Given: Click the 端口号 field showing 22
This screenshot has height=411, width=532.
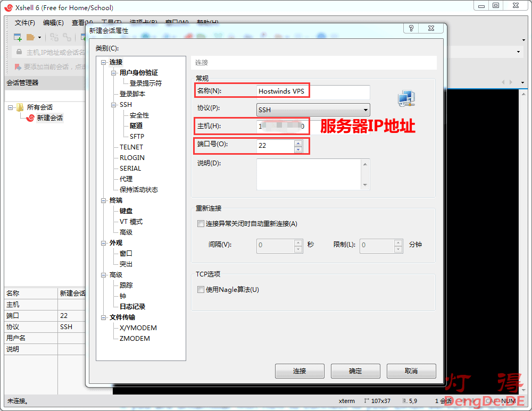Looking at the screenshot, I should (x=276, y=146).
